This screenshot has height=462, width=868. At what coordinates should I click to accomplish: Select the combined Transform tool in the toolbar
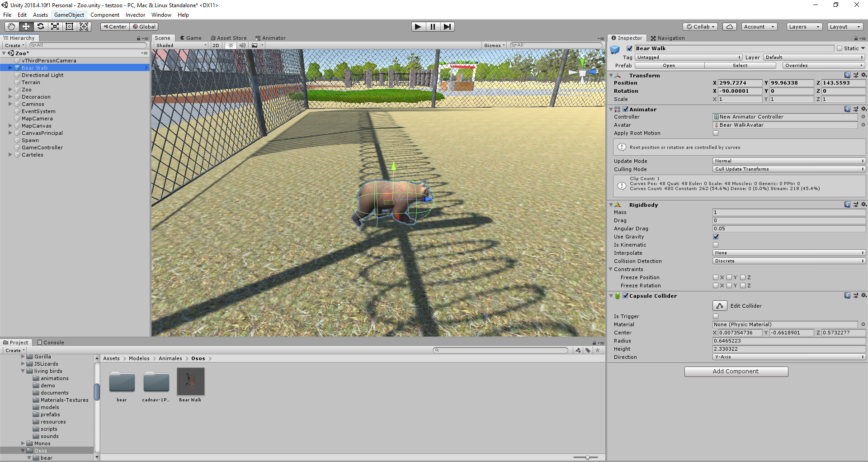coord(84,27)
